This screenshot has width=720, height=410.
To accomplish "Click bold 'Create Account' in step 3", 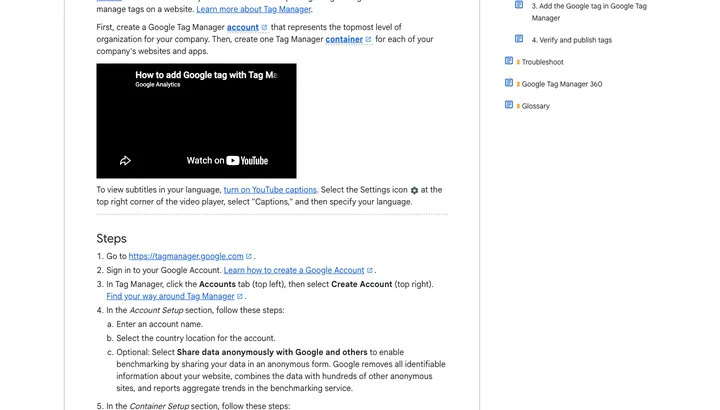I will click(x=362, y=284).
